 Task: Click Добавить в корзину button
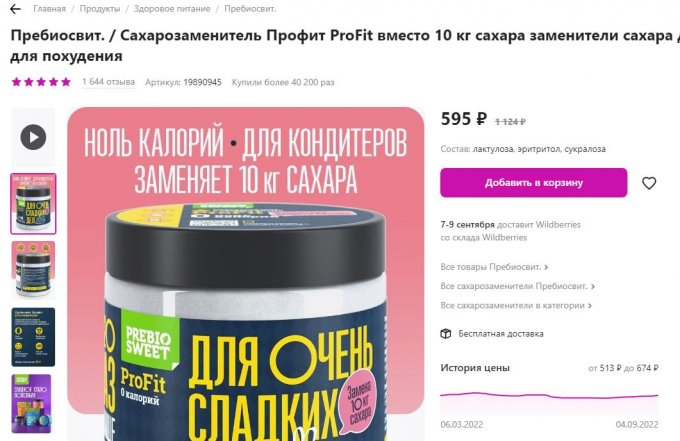533,183
